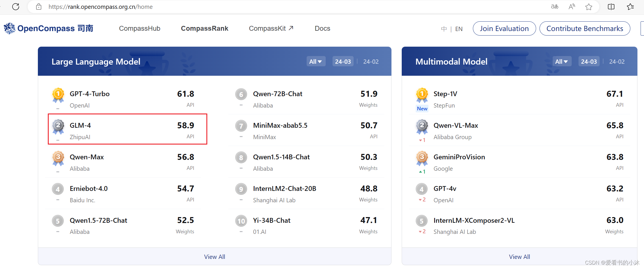Open the translate page icon
644x268 pixels.
[x=555, y=7]
